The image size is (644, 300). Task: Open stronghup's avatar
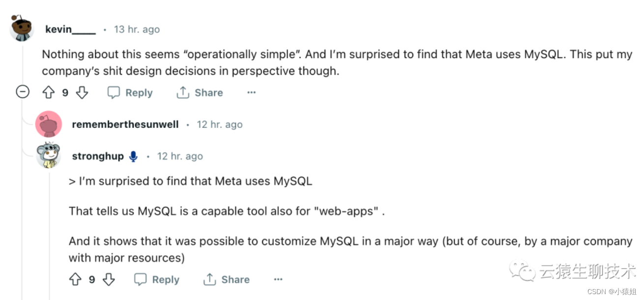[48, 155]
